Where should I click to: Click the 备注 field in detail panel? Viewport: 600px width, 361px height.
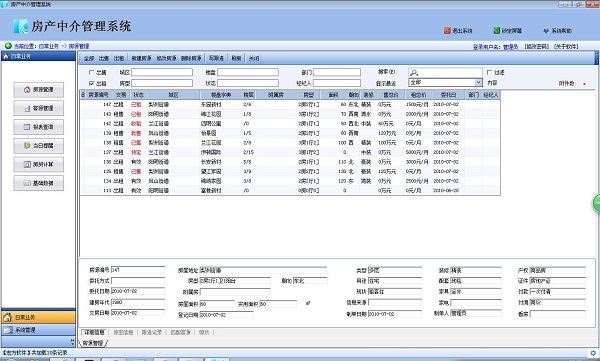pyautogui.click(x=558, y=314)
